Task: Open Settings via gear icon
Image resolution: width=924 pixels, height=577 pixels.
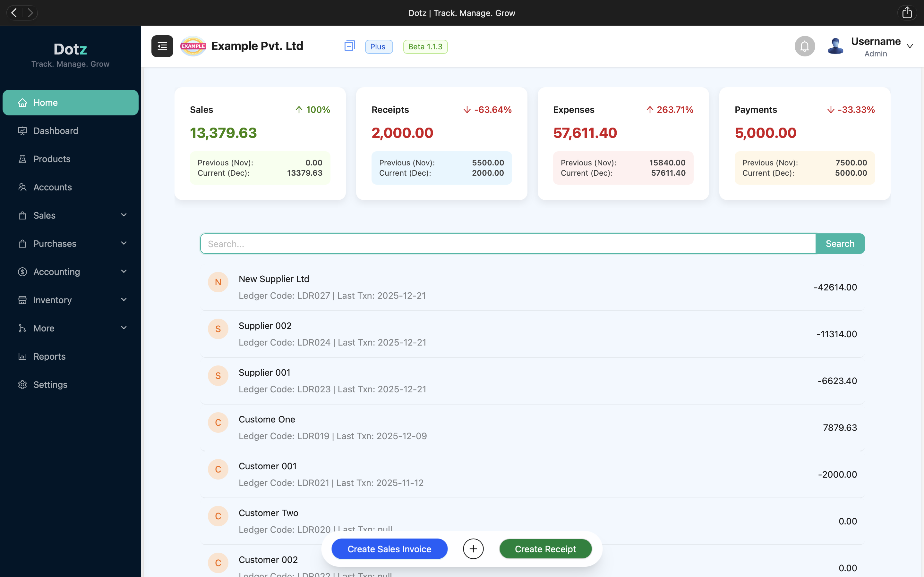Action: click(22, 385)
